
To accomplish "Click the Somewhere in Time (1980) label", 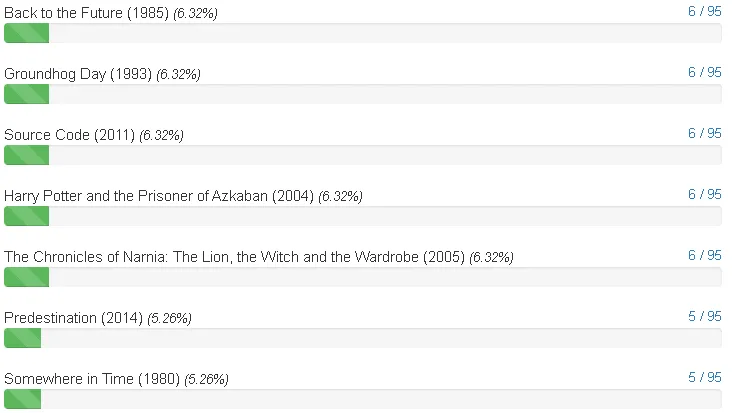I will (x=92, y=379).
